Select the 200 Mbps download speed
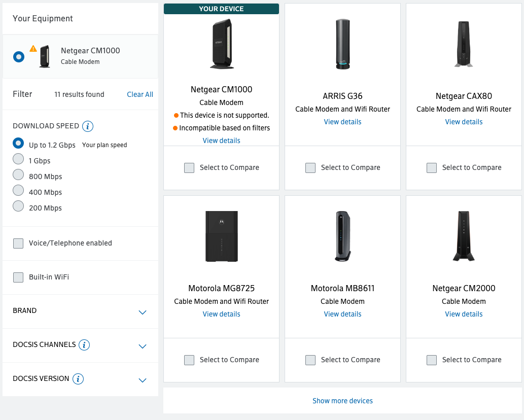The height and width of the screenshot is (420, 524). (x=18, y=206)
